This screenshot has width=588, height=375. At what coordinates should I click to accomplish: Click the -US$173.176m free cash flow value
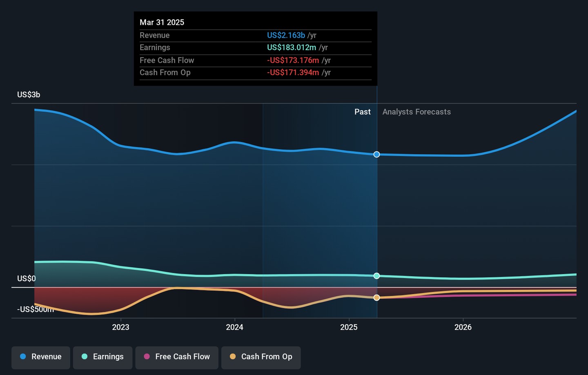293,60
